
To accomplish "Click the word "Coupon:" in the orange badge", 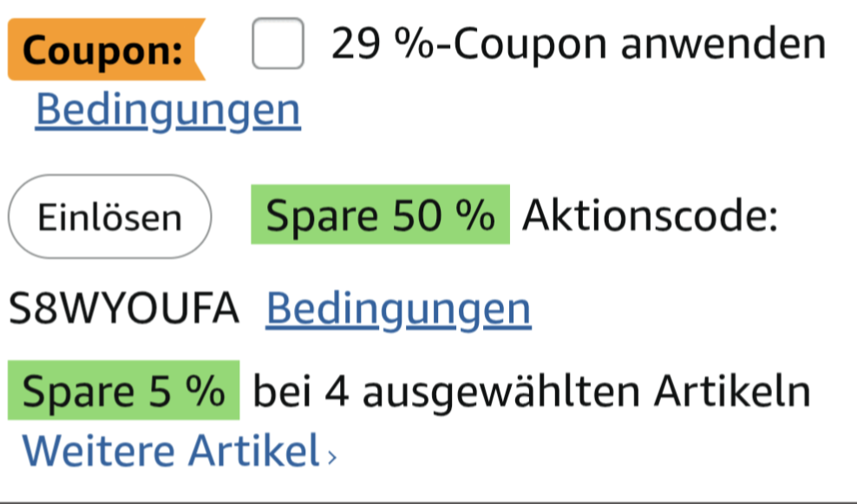I will click(x=102, y=49).
